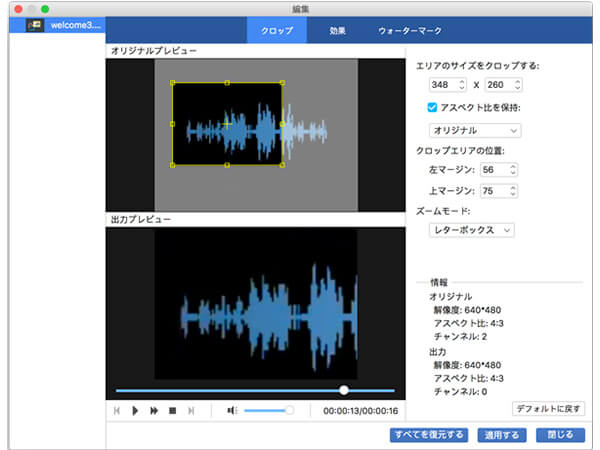This screenshot has width=600, height=450.
Task: Mute audio with the speaker icon
Action: (x=232, y=411)
